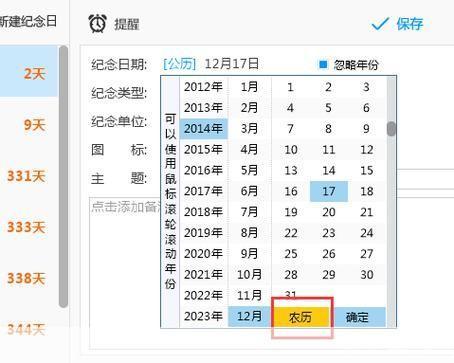Choose month 7月
Screen dimensions: 454x363
coord(249,212)
